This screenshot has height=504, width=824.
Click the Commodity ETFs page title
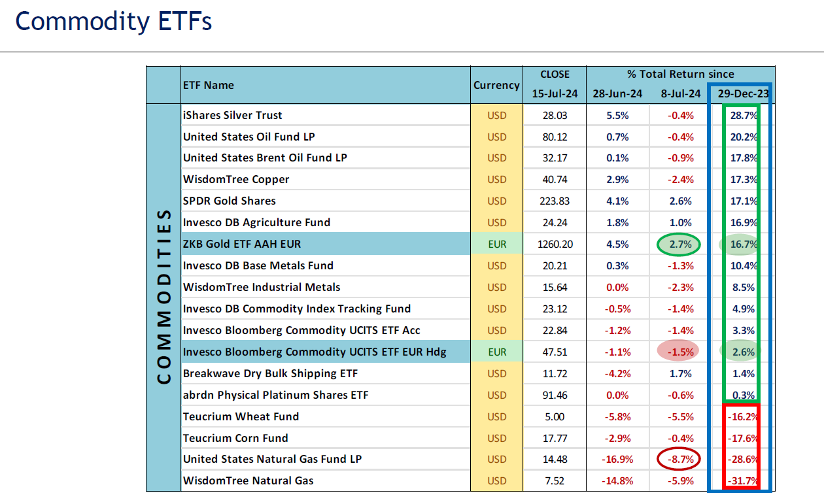tap(113, 22)
